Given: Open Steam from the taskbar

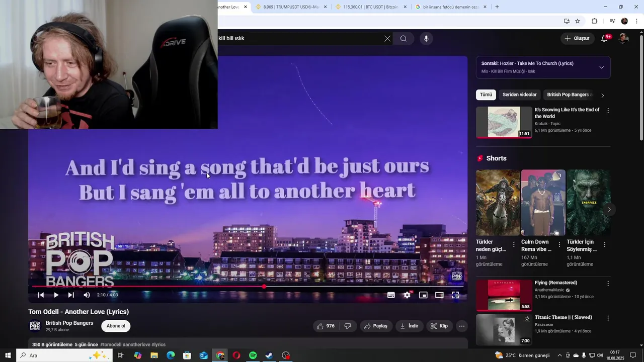Looking at the screenshot, I should pos(269,355).
